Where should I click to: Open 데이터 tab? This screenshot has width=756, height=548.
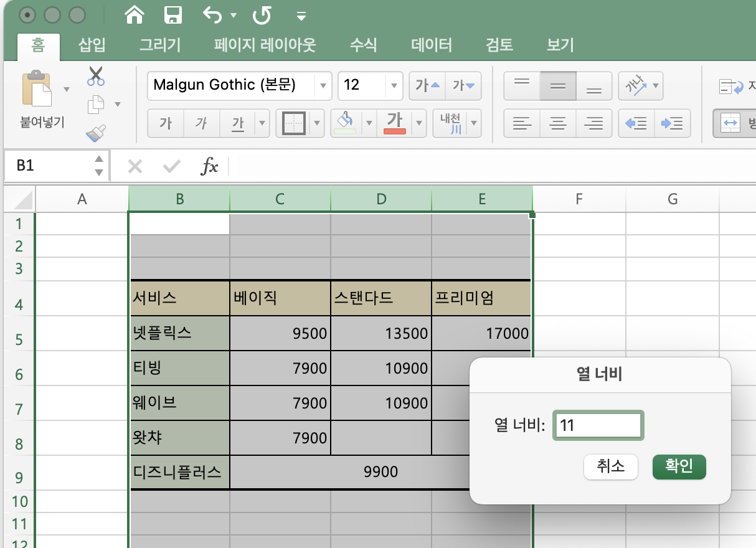coord(432,45)
